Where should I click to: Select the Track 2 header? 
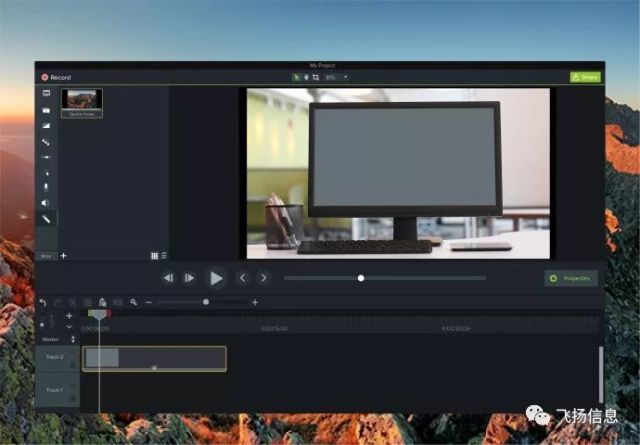click(x=57, y=359)
